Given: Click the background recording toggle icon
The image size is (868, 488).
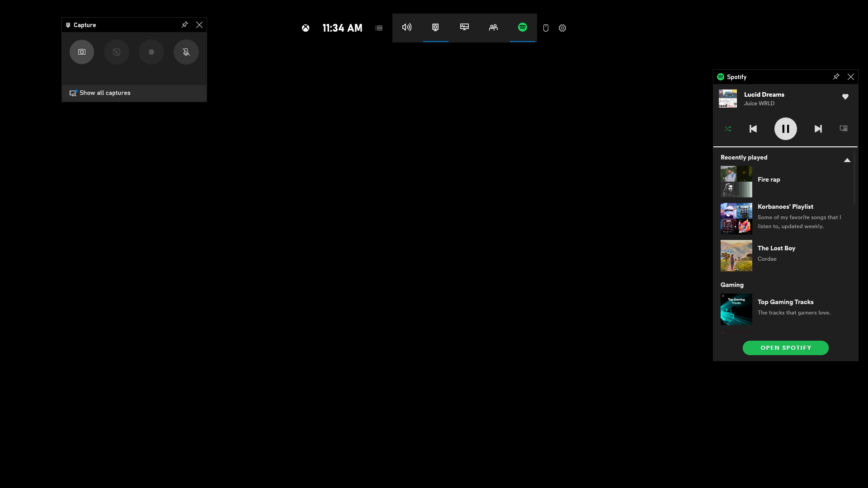Looking at the screenshot, I should [x=116, y=52].
